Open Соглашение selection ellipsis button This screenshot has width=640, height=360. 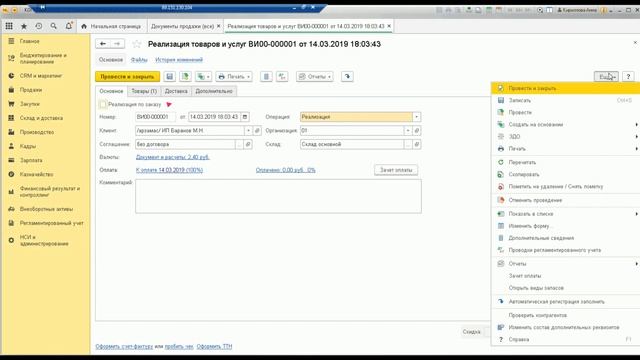coord(239,144)
